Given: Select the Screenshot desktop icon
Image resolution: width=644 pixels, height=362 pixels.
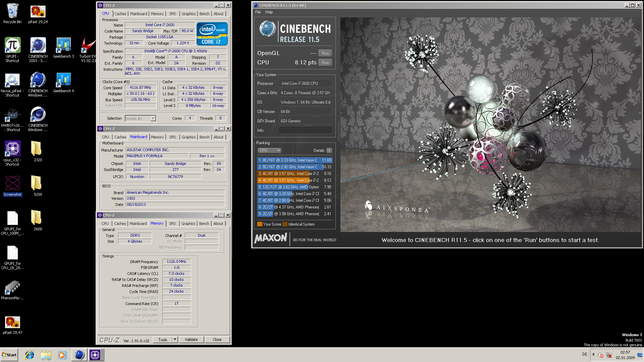Looking at the screenshot, I should click(12, 186).
